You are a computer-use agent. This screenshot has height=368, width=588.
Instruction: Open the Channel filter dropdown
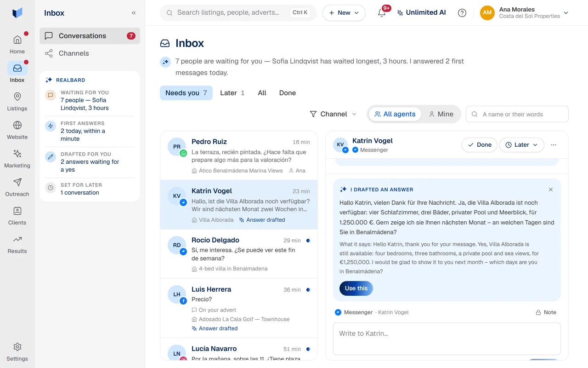334,114
